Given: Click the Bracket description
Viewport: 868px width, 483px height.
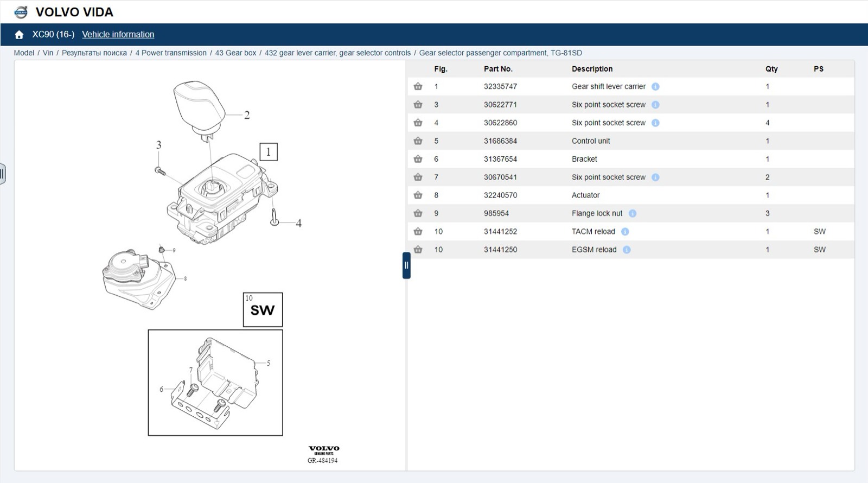Looking at the screenshot, I should (584, 159).
